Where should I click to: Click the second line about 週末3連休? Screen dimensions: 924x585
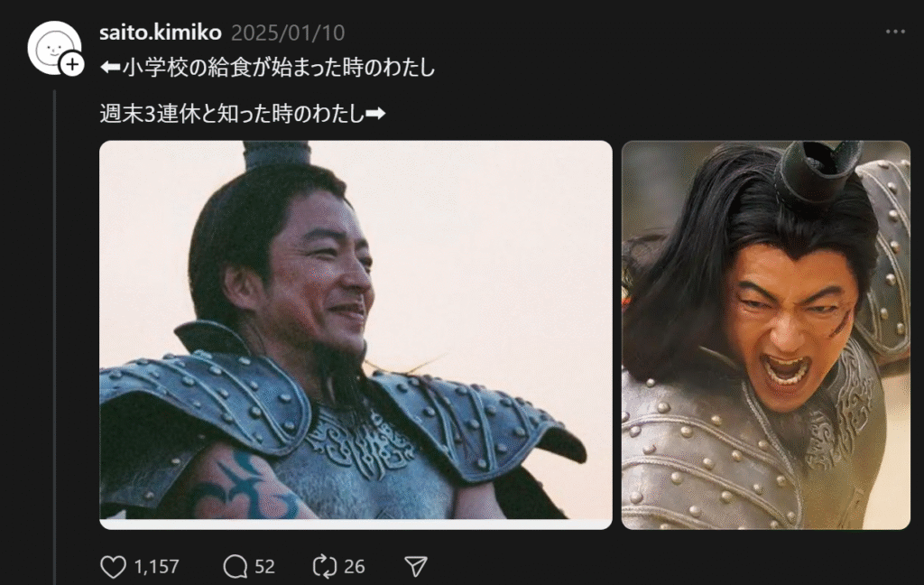243,113
